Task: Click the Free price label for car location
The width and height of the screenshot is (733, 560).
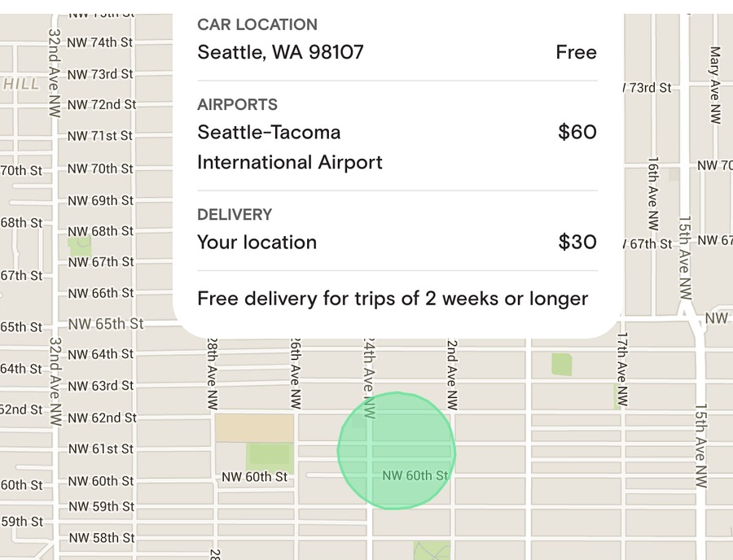Action: (x=576, y=52)
